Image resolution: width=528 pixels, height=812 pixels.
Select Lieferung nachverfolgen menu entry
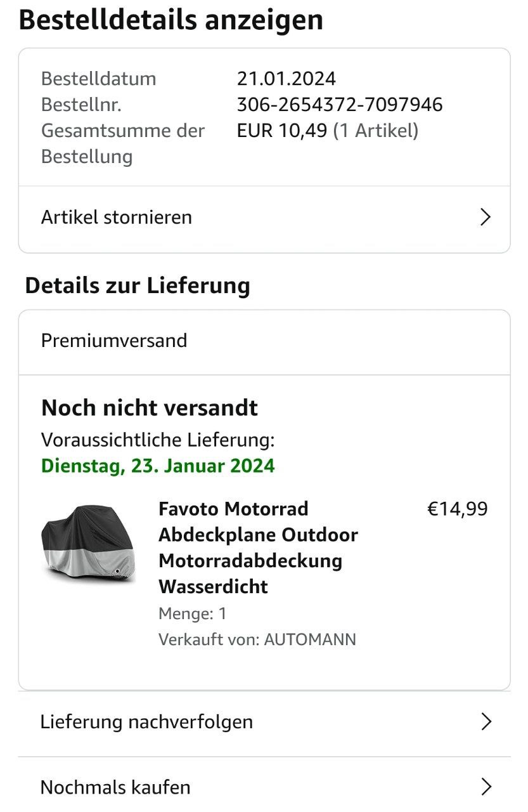click(x=264, y=723)
